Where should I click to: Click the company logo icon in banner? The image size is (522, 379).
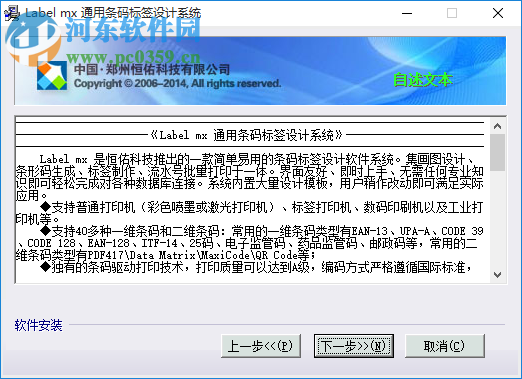[x=52, y=76]
